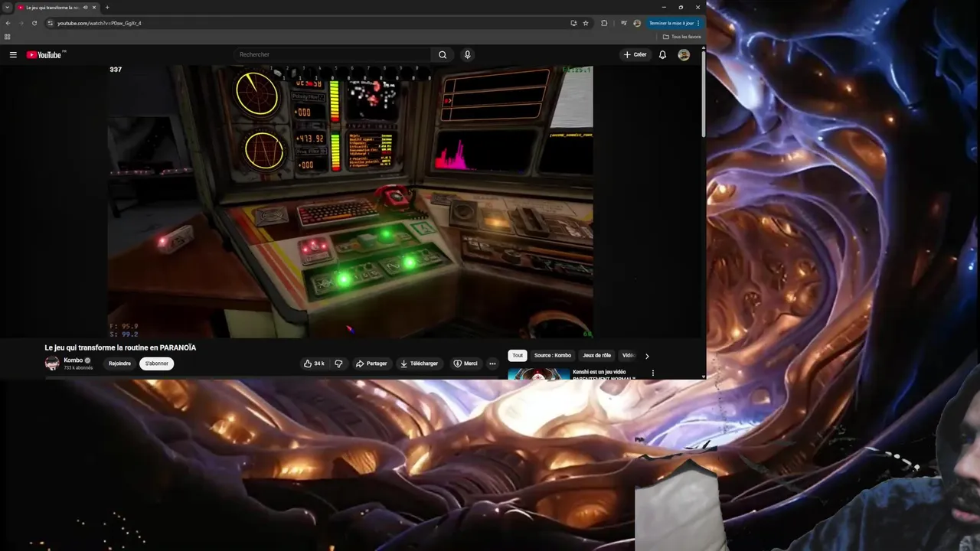Click the browser address bar URL
Screen dimensions: 980x551
100,23
